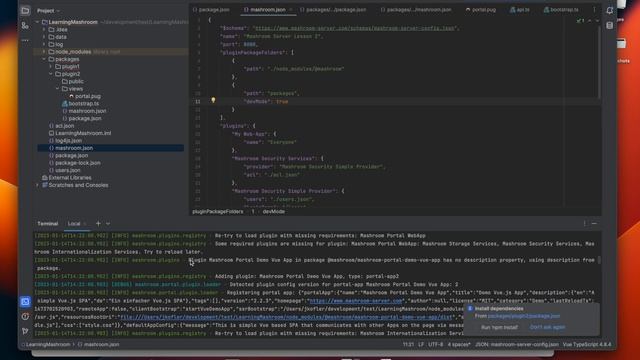Expand the plugin1 folder
The image size is (640, 360).
51,67
